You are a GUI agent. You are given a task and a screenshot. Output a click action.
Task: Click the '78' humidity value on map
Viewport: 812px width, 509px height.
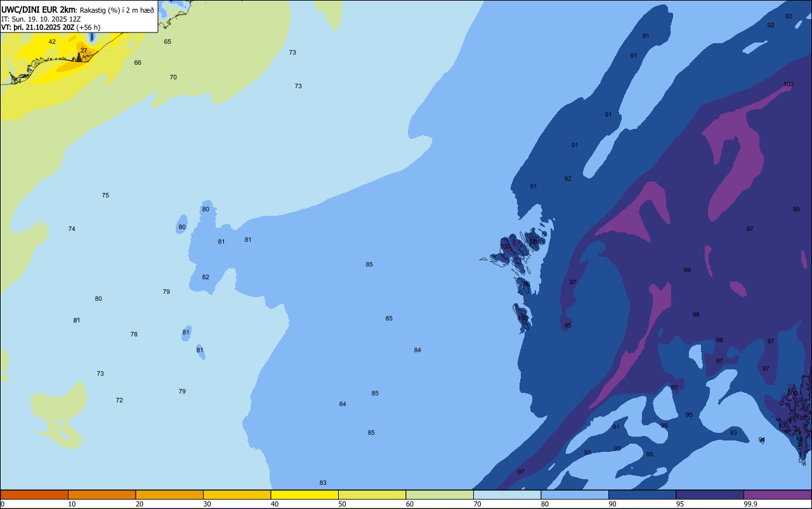pos(134,334)
